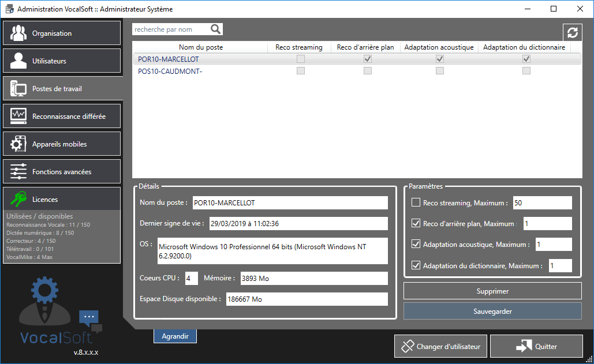The image size is (594, 364).
Task: Click the OS description field
Action: (272, 251)
